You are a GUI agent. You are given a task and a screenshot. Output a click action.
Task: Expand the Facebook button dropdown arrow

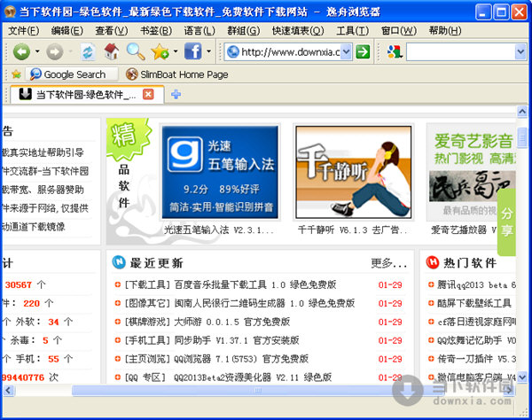tap(208, 51)
